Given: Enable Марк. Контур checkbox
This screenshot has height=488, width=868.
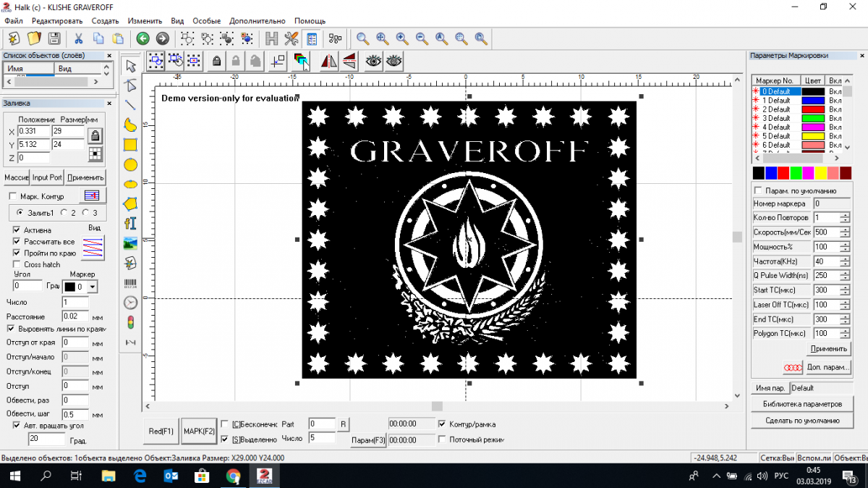Looking at the screenshot, I should click(x=12, y=196).
